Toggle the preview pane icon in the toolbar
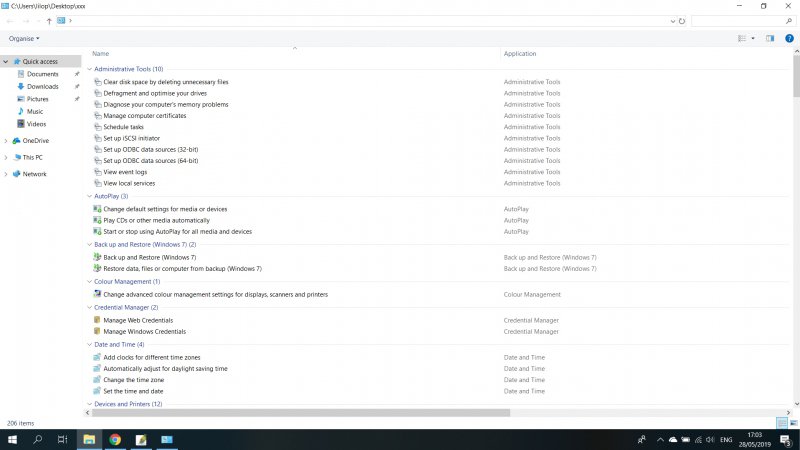This screenshot has height=450, width=800. tap(770, 38)
